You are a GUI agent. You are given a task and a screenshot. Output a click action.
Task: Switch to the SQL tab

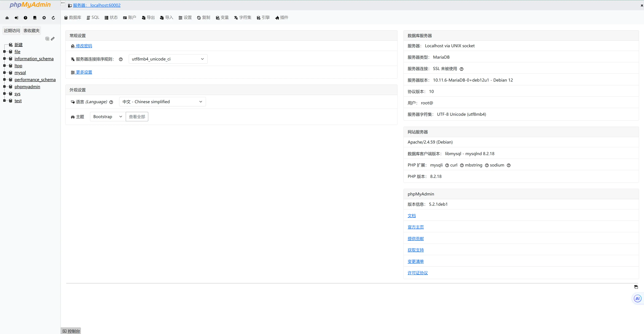[x=93, y=17]
